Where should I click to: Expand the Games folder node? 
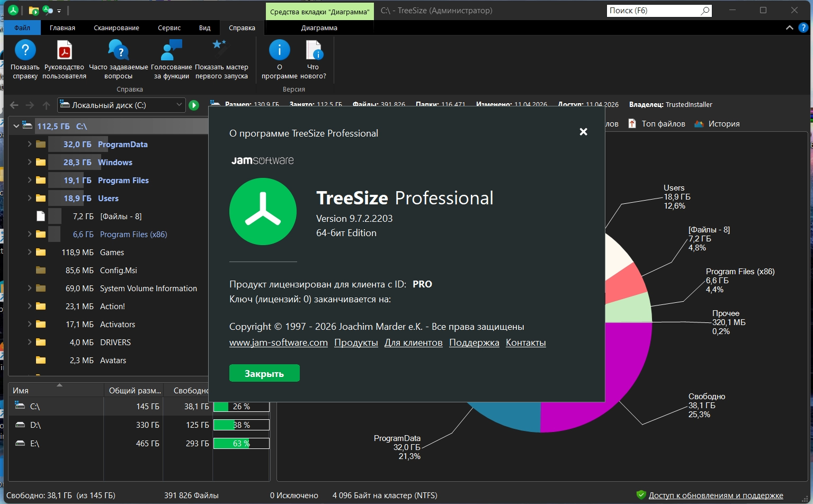point(30,252)
